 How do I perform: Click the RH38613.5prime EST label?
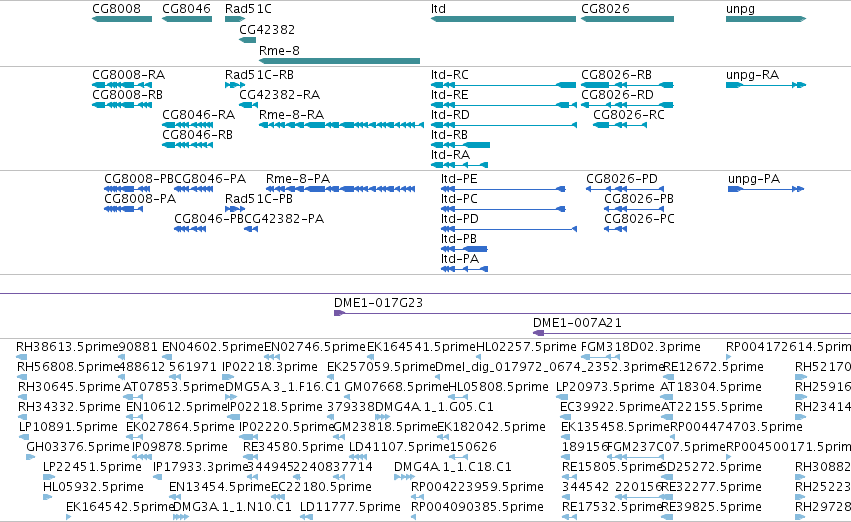coord(67,347)
